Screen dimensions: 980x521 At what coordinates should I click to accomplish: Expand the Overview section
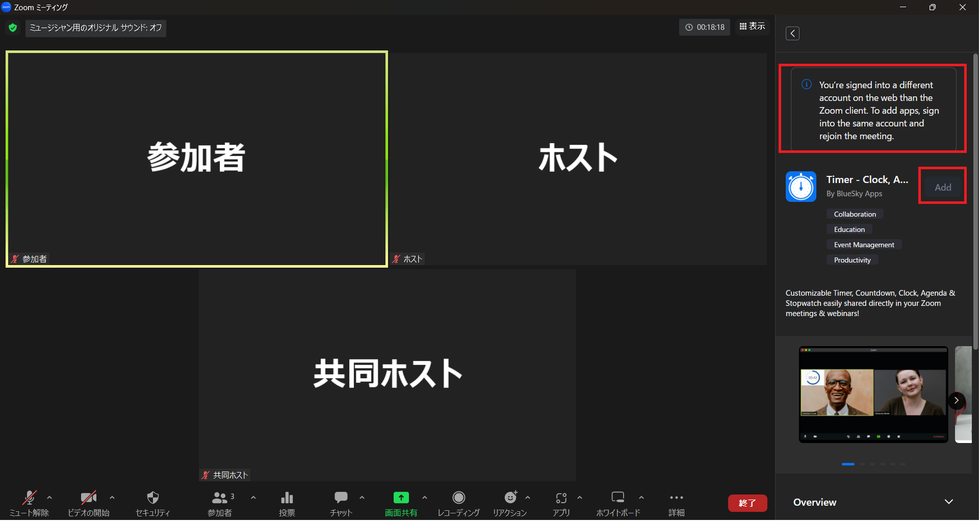(948, 502)
